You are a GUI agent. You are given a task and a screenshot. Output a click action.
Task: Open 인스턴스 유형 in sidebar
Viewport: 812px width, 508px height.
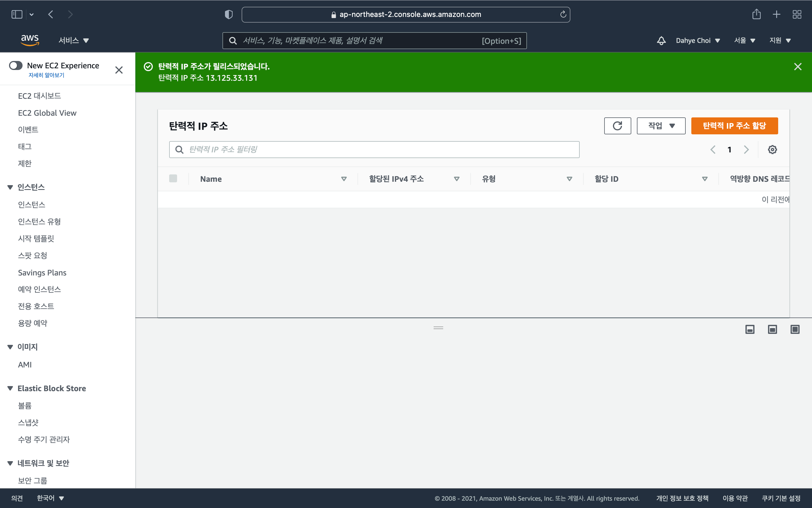tap(39, 222)
